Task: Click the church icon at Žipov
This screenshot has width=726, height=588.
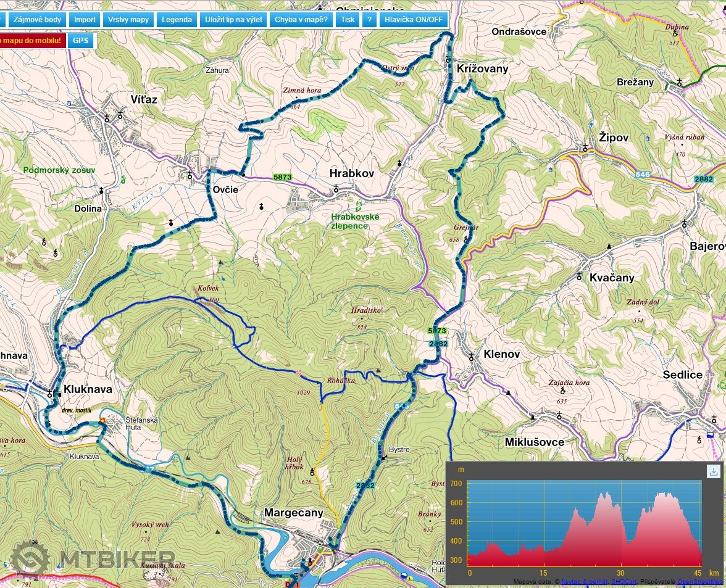Action: [x=584, y=148]
